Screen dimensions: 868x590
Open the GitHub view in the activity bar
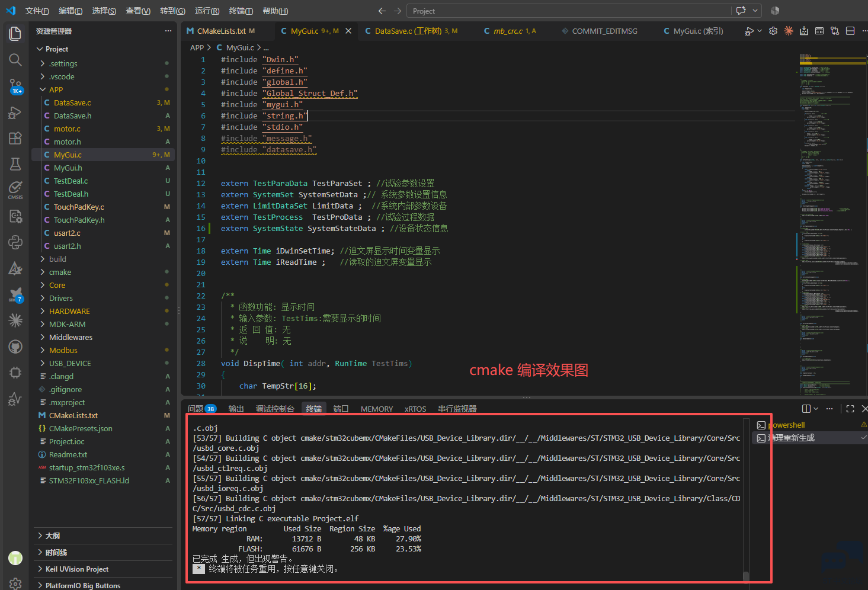[15, 347]
